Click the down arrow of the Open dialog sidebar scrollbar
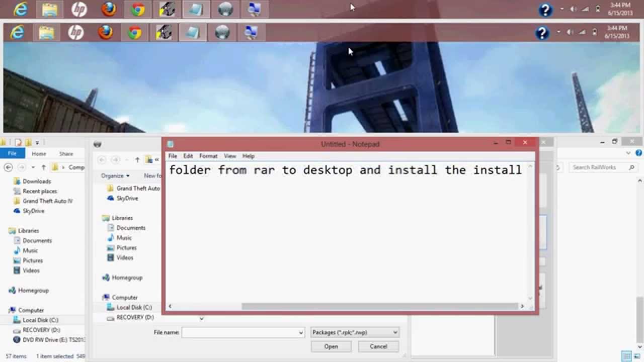The image size is (644, 362). [202, 318]
